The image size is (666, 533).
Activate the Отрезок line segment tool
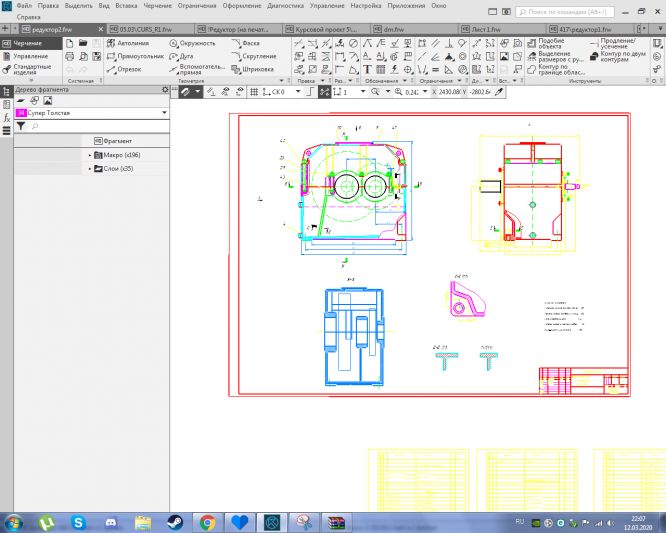[123, 70]
